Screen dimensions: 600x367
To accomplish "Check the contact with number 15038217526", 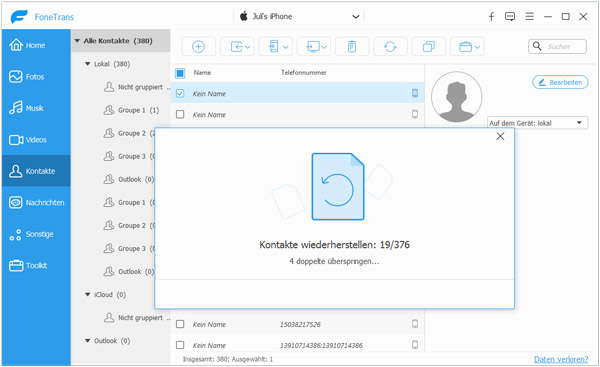I will [180, 324].
